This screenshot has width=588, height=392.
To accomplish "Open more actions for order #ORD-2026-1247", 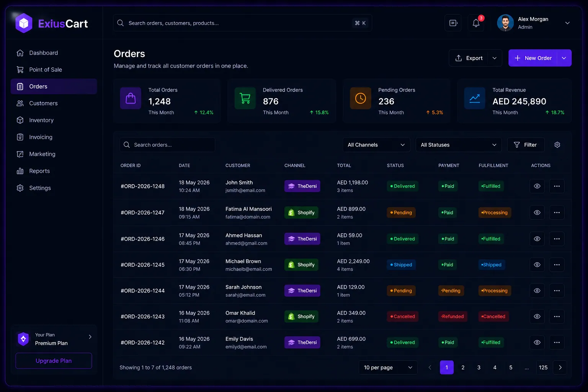I will pos(557,212).
